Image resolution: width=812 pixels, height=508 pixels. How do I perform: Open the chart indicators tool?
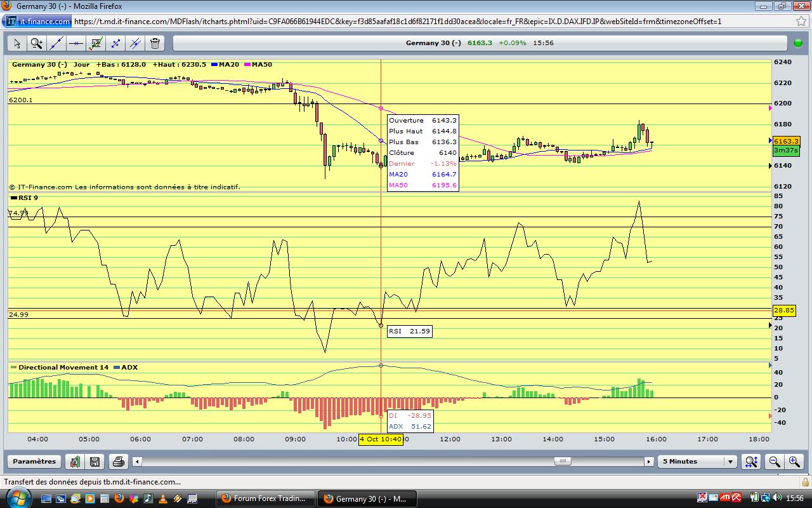pos(96,43)
